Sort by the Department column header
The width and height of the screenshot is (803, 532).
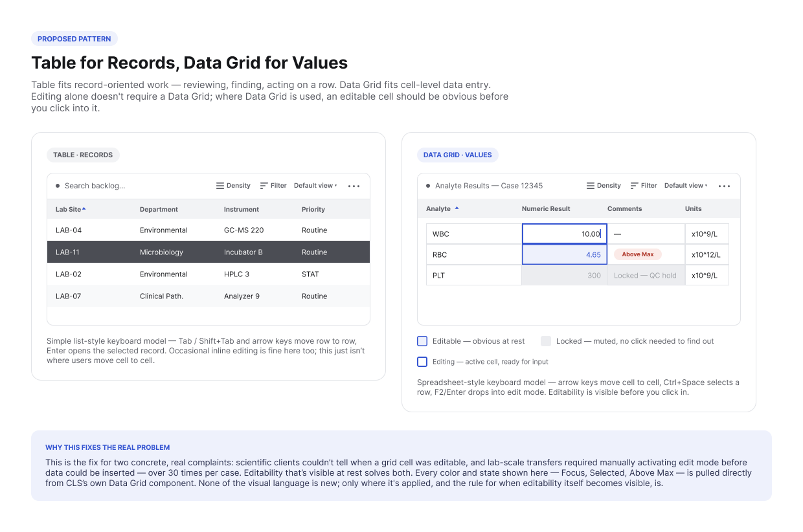point(159,209)
